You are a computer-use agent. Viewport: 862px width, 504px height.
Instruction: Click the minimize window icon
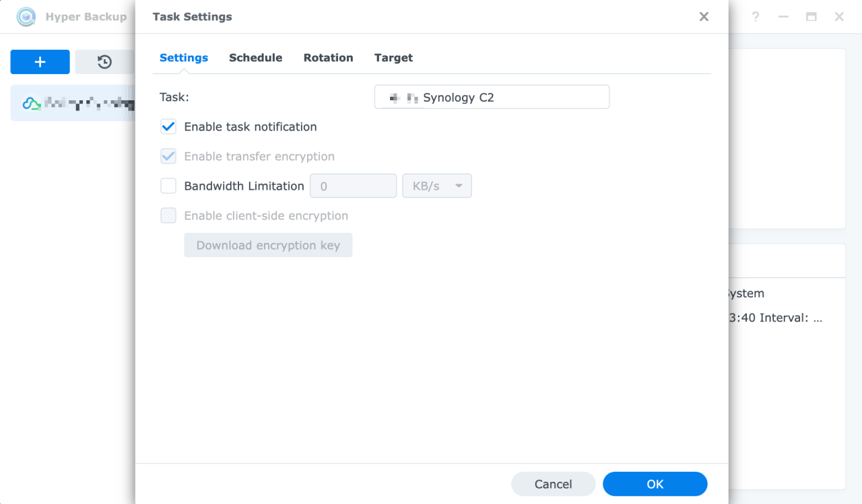(783, 17)
